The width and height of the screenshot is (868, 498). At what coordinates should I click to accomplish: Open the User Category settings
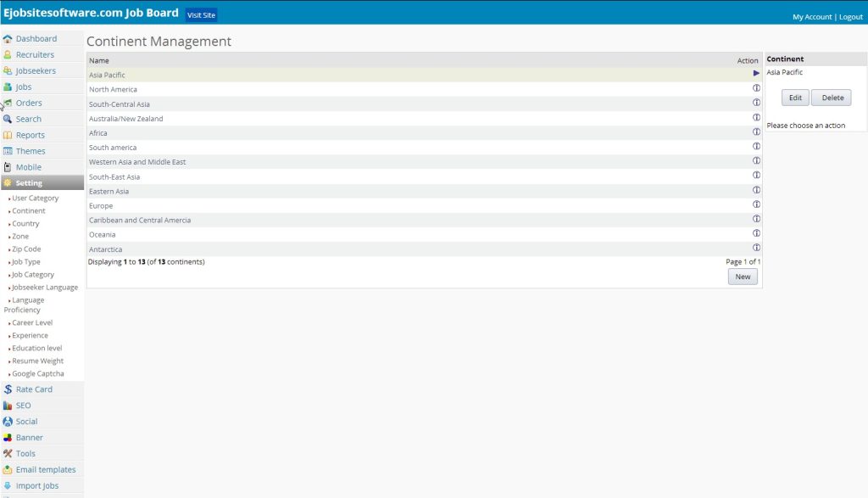(36, 199)
